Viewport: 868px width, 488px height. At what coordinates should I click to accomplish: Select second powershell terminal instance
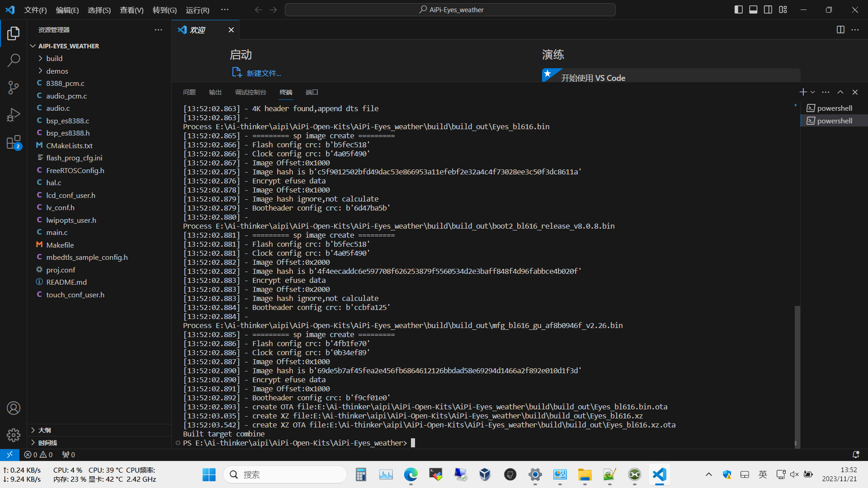tap(834, 121)
